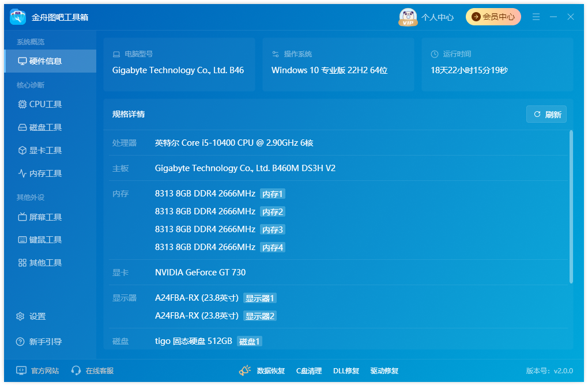Click the 刷新 refresh button
The height and width of the screenshot is (386, 588).
click(x=546, y=114)
